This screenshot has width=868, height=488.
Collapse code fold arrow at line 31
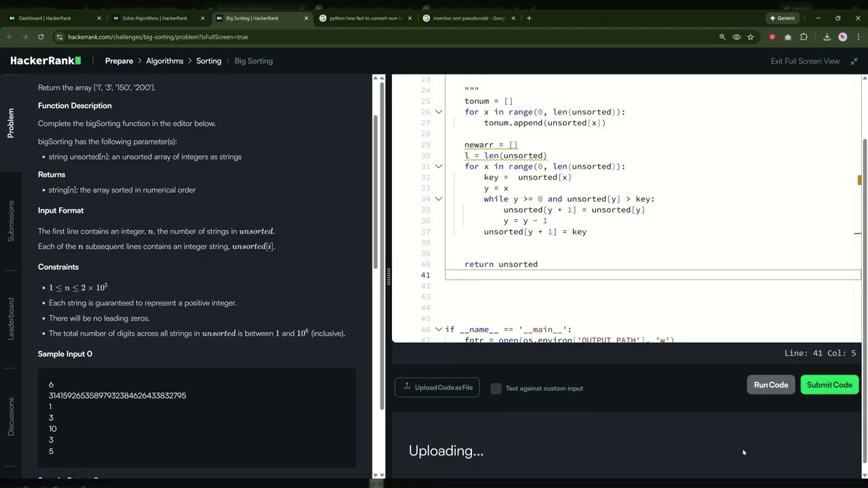click(439, 166)
